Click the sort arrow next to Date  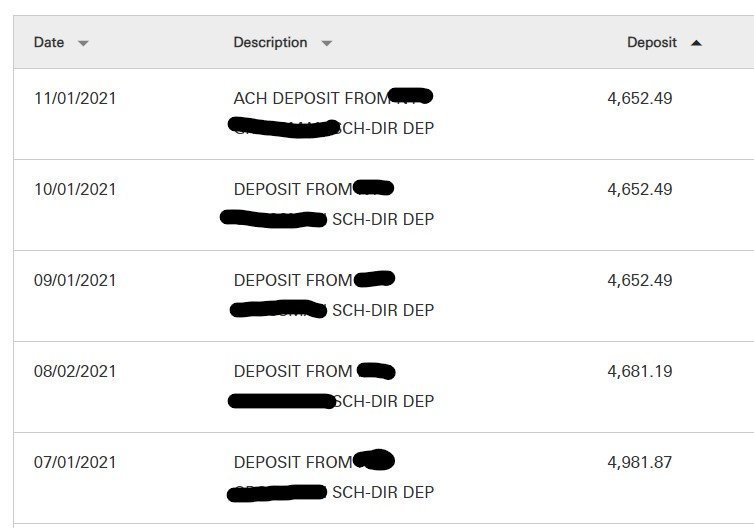coord(83,44)
